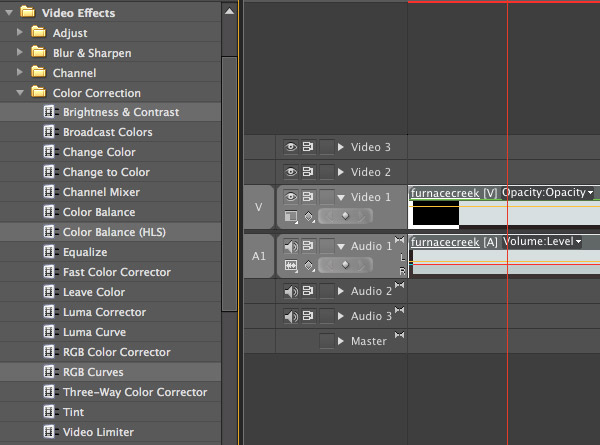Expand the Blur & Sharpen folder
600x445 pixels.
click(20, 52)
